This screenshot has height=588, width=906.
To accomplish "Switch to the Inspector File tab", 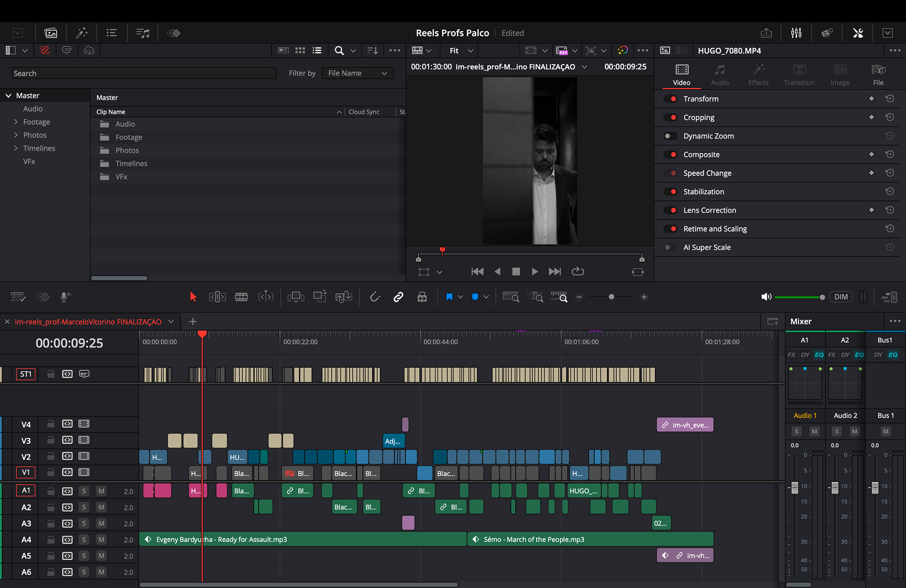I will coord(878,75).
